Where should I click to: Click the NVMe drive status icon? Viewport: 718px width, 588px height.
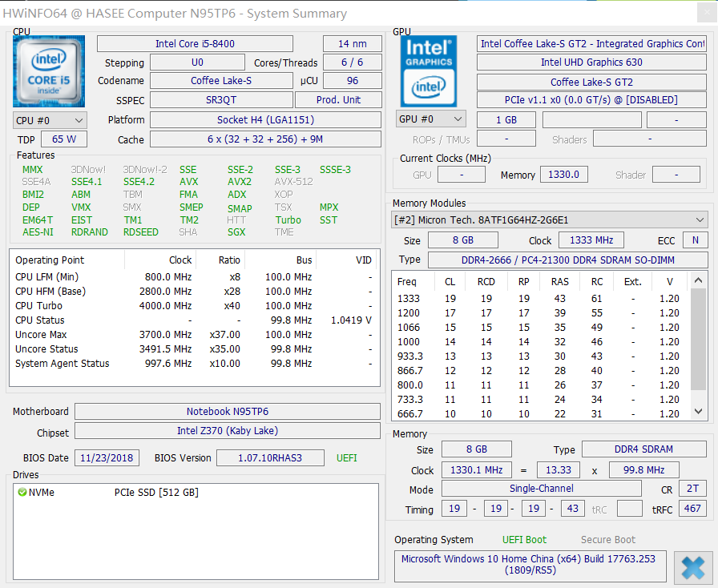[x=22, y=492]
